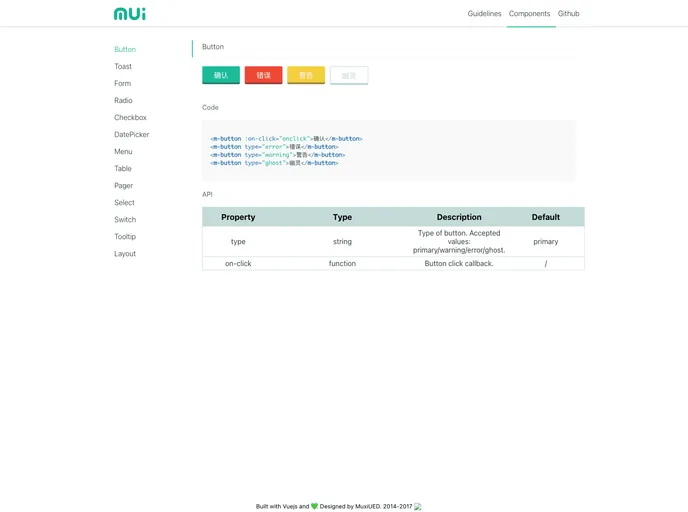This screenshot has height=512, width=688.
Task: Click the MUI logo
Action: (129, 14)
